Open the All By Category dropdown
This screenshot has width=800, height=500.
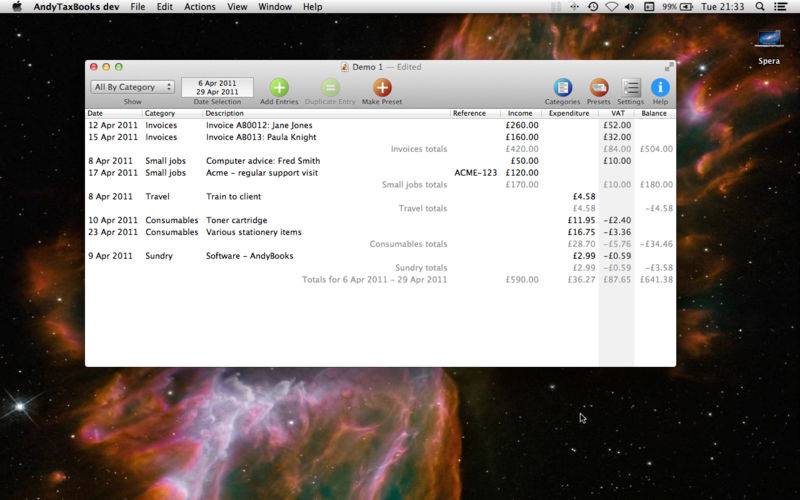click(x=133, y=87)
